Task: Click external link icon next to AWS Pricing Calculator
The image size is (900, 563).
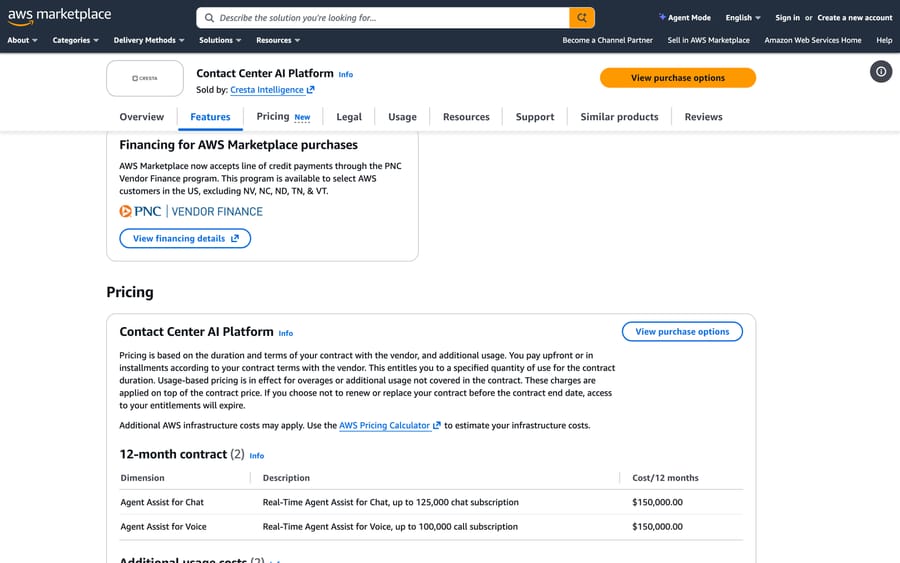Action: click(x=437, y=425)
